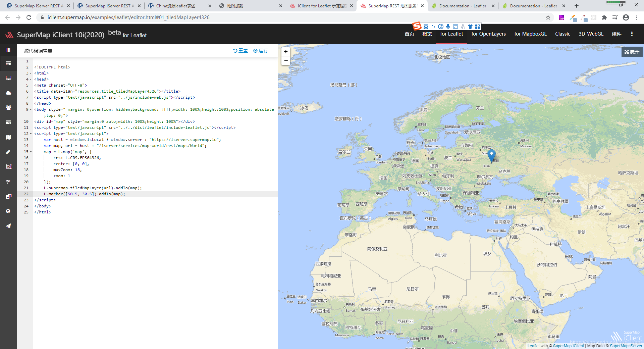
Task: Select the 3D-WebGL nav item
Action: 591,34
